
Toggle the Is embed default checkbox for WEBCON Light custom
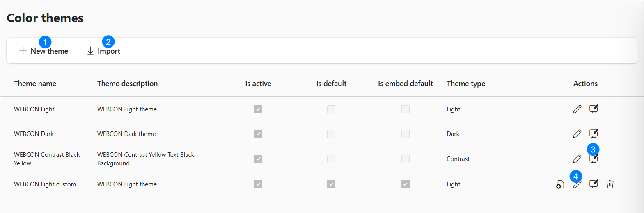tap(406, 184)
